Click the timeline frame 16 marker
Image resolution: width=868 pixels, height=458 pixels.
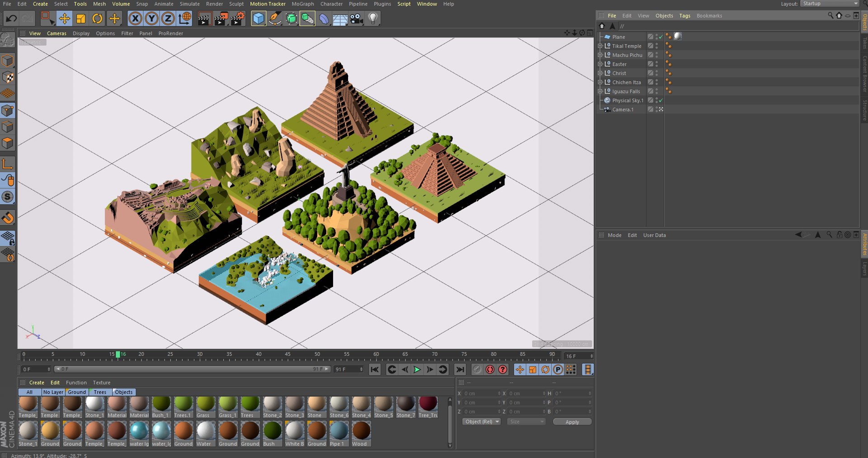pos(118,354)
